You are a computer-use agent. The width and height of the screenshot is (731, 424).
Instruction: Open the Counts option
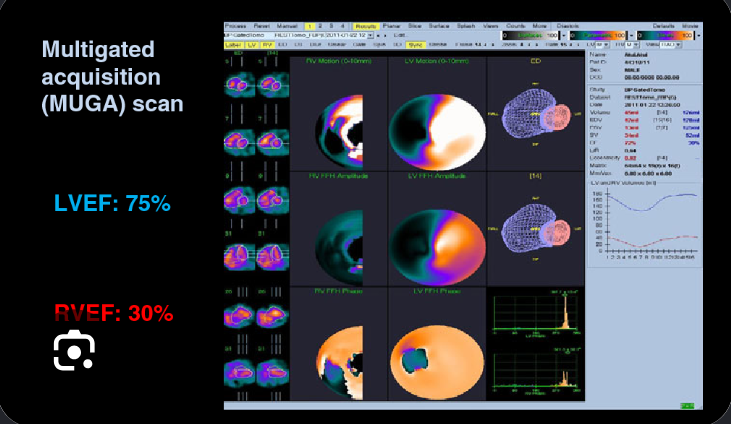(515, 26)
